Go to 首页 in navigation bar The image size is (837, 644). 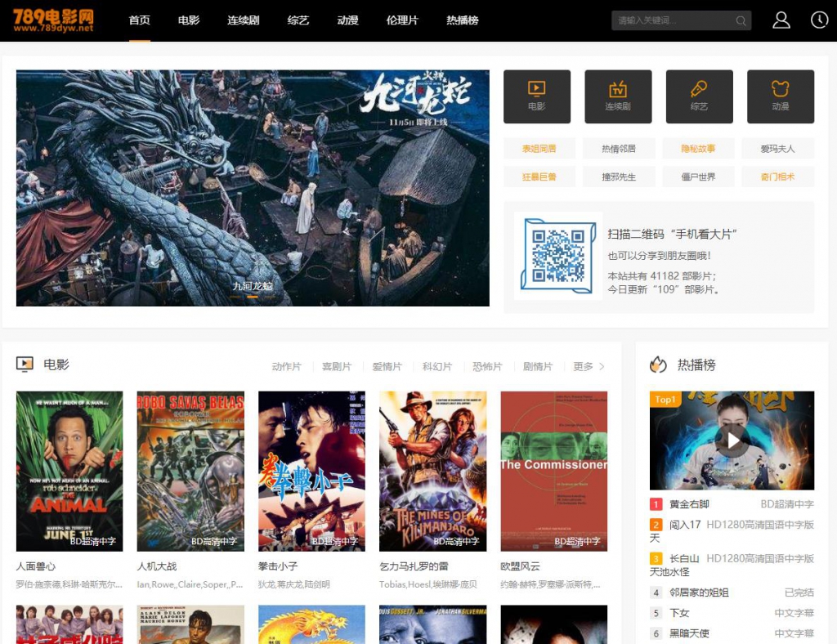click(x=139, y=20)
